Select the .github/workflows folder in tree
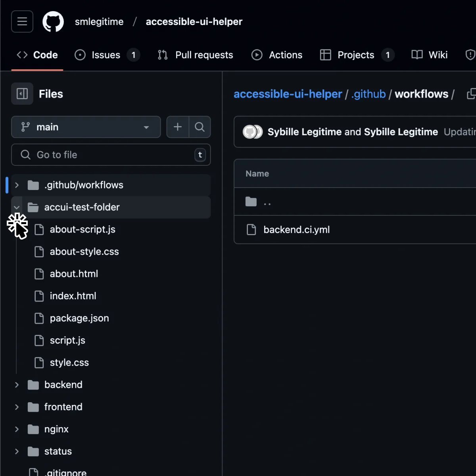This screenshot has width=476, height=476. point(111,185)
